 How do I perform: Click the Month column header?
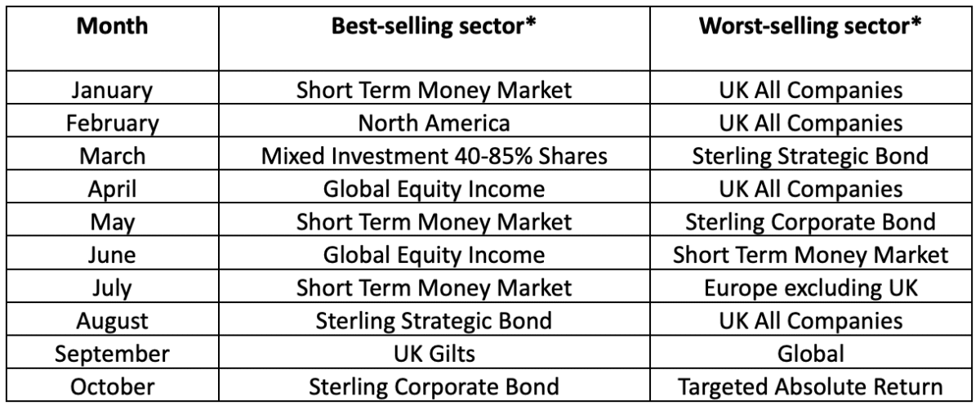tap(113, 25)
